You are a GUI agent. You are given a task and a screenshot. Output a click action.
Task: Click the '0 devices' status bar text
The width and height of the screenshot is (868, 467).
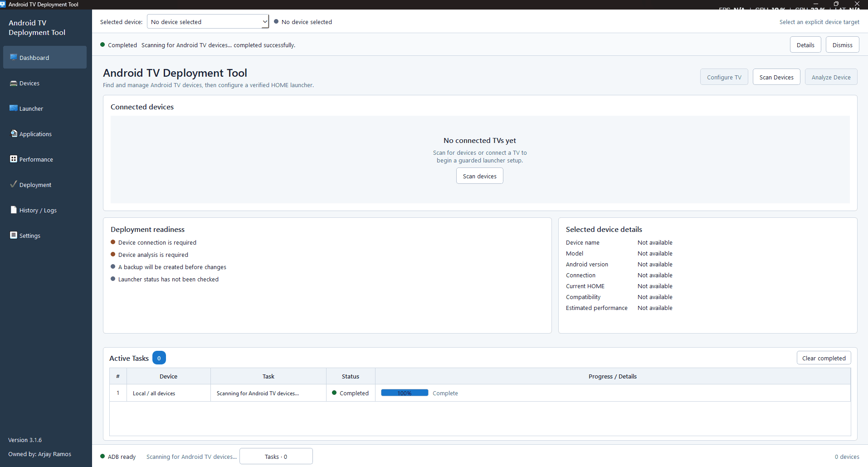click(x=847, y=457)
